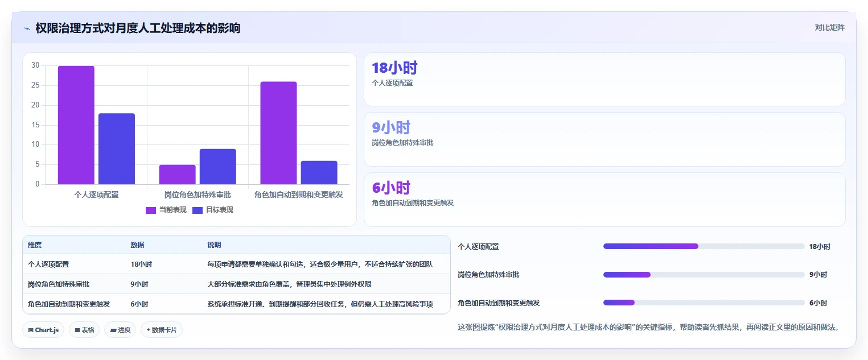The width and height of the screenshot is (868, 360).
Task: Click the 维度 table column header
Action: coord(35,245)
